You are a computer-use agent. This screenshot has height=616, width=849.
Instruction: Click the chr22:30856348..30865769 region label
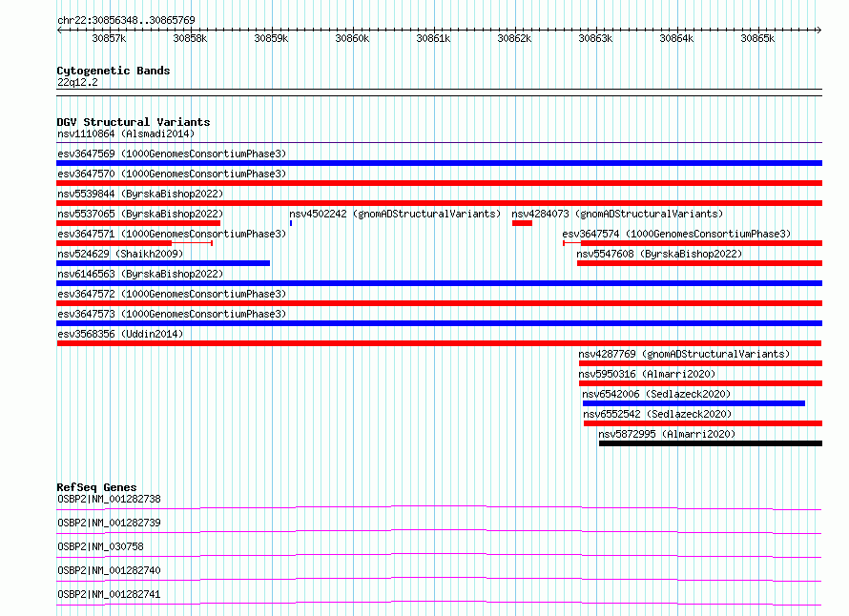[x=126, y=20]
